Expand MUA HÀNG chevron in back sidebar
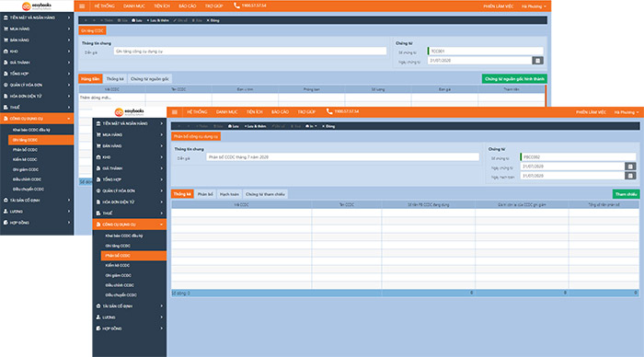This screenshot has height=357, width=644. pyautogui.click(x=69, y=29)
